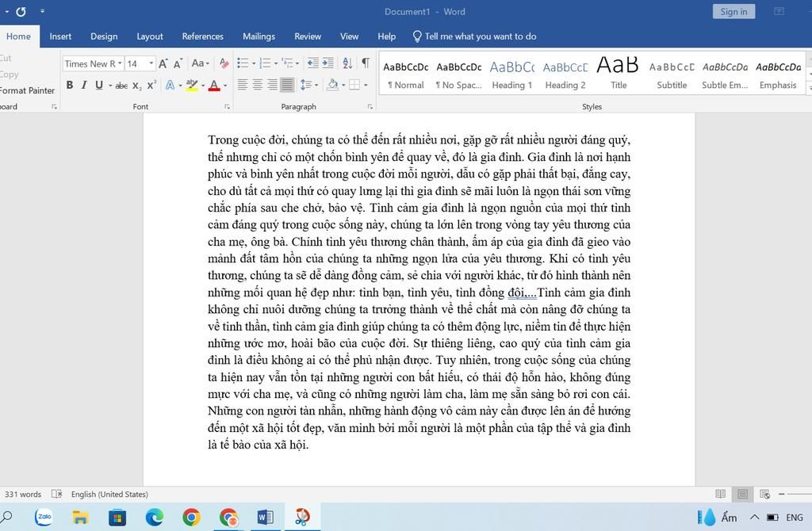Go to the References tab
Screen dimensions: 812x531
202,36
